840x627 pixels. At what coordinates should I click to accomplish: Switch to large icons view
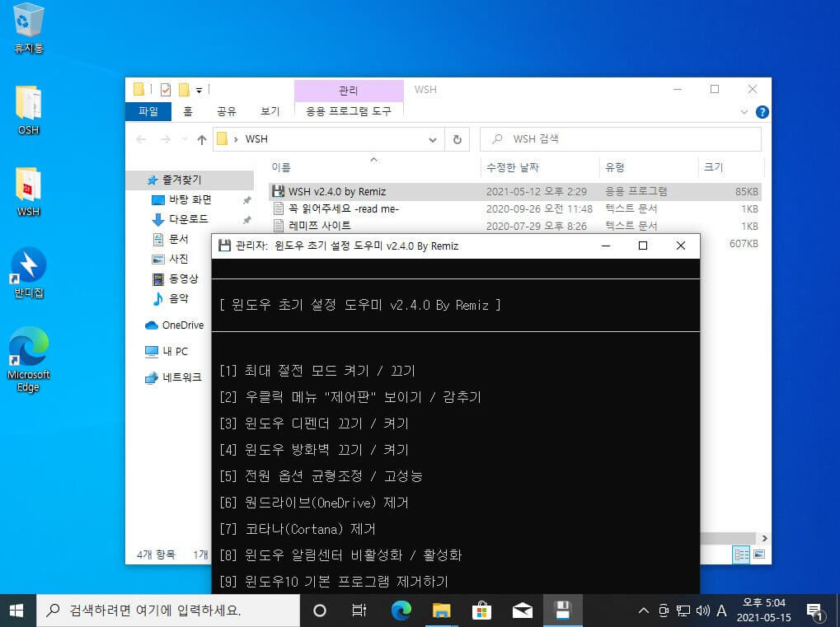759,554
